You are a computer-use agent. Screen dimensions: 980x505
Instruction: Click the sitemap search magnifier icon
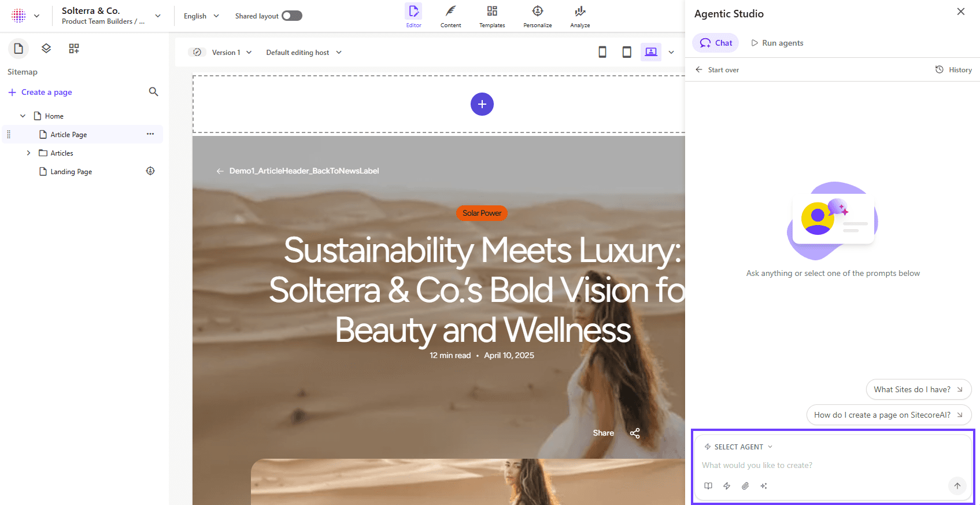[153, 91]
